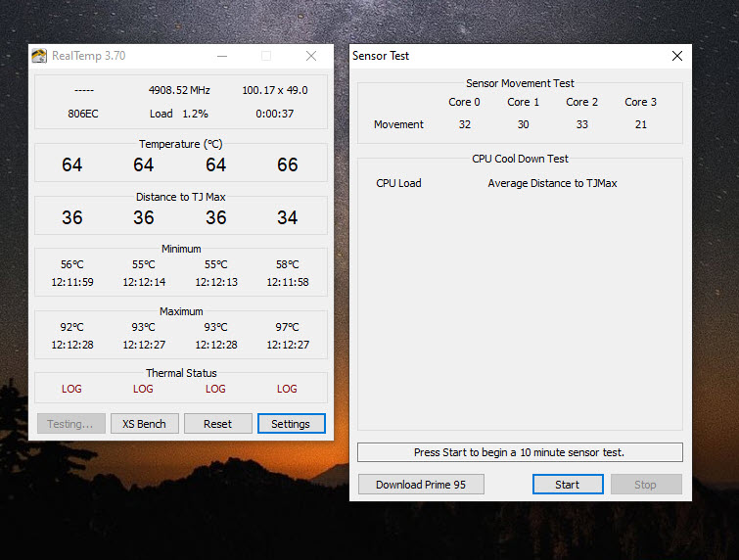Click the Movement row label
Viewport: 739px width, 560px height.
tap(398, 124)
